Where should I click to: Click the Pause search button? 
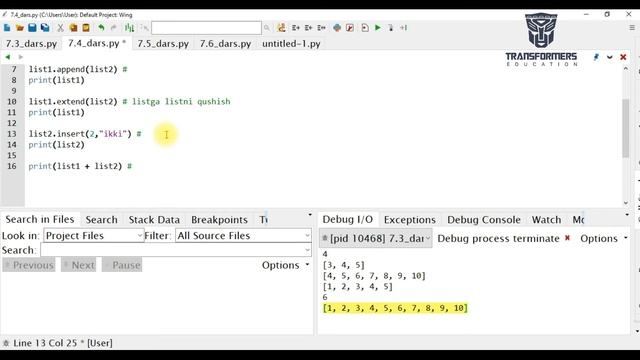[x=122, y=265]
